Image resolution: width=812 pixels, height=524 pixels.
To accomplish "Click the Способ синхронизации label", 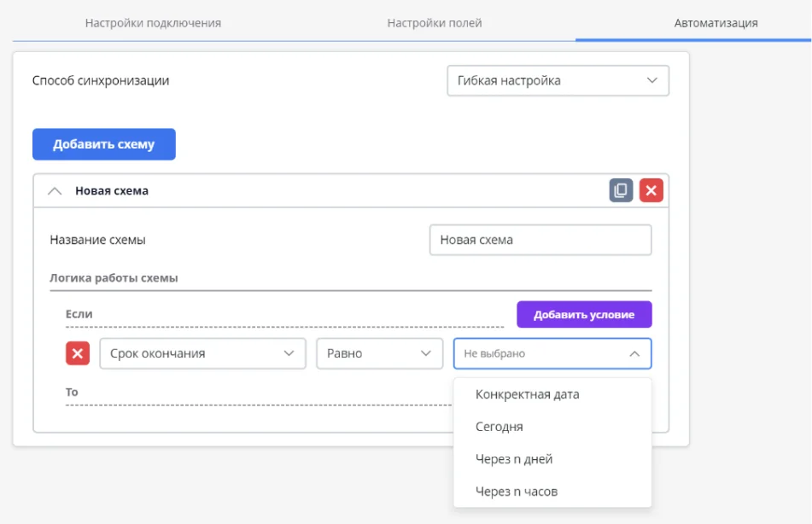I will coord(101,81).
